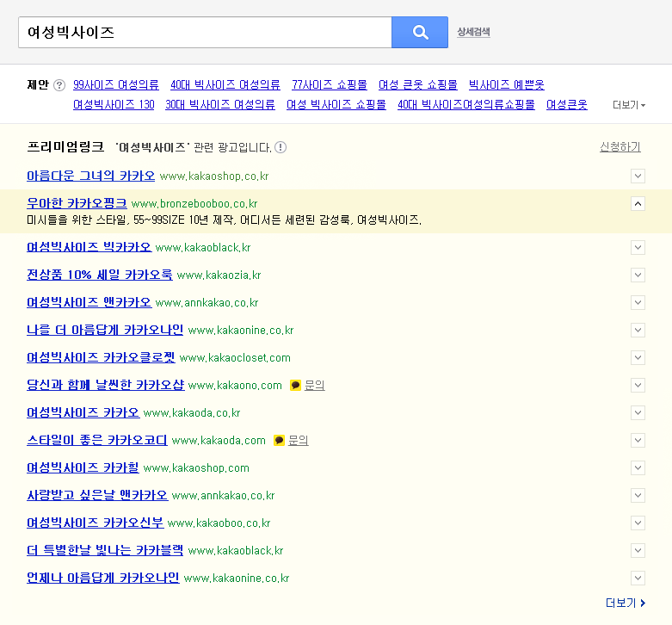
Task: Expand the 전상품 10% 세일 카카오룩 row
Action: point(638,275)
